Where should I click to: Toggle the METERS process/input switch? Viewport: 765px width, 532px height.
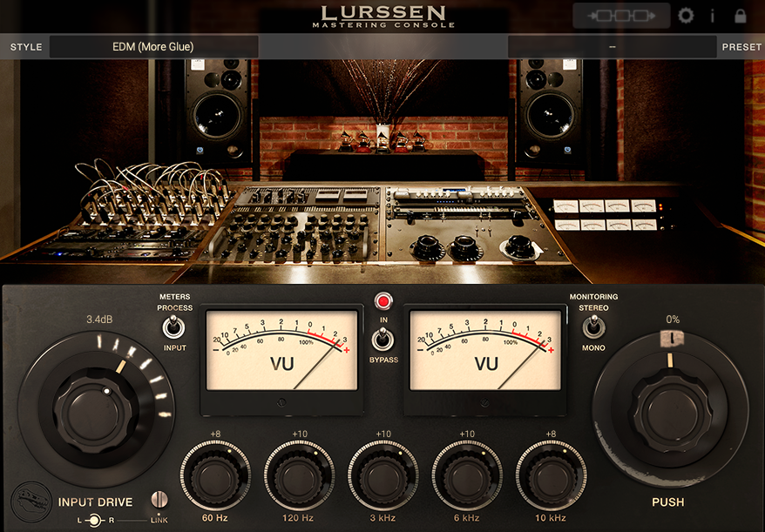coord(173,327)
